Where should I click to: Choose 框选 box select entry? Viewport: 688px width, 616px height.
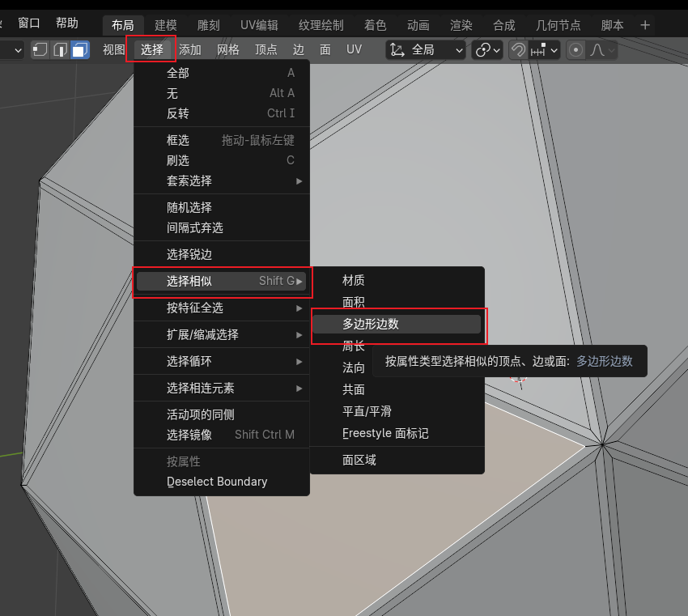point(222,140)
